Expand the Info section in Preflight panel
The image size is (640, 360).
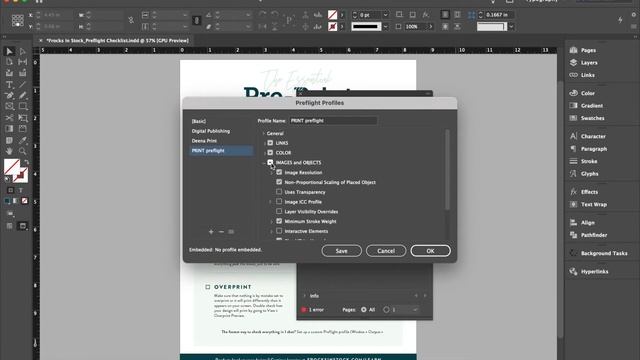pyautogui.click(x=304, y=296)
